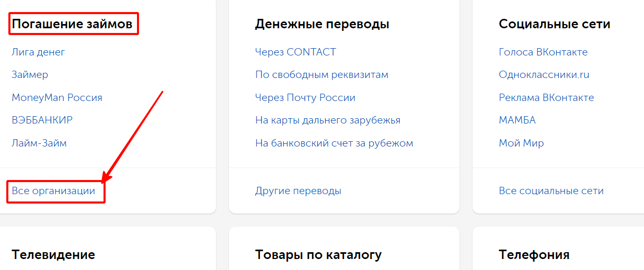Click the Мой Мир link
Screen dimensions: 644x270
[x=521, y=143]
